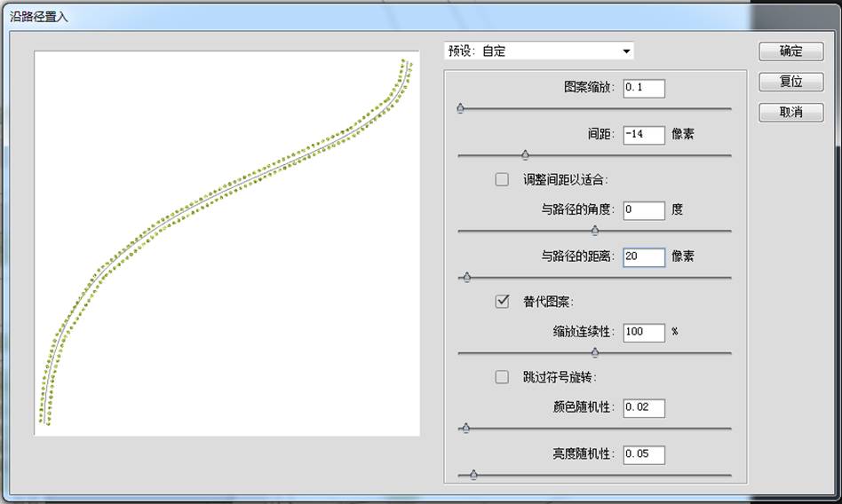842x504 pixels.
Task: Click the 与路径的距离 input field
Action: (x=644, y=256)
